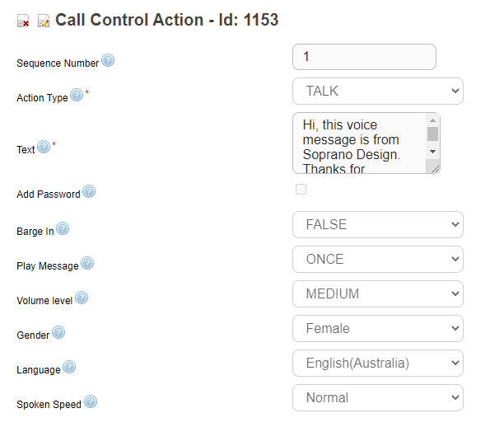Open the Language dropdown showing English(Australia)
This screenshot has height=427, width=504.
(x=377, y=363)
